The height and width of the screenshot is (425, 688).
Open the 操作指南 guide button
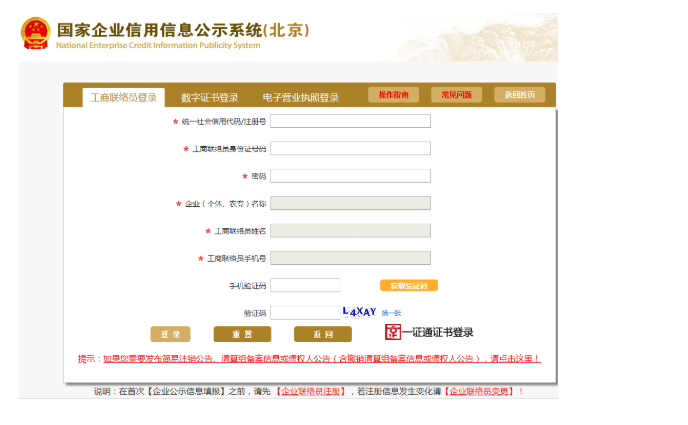(394, 95)
